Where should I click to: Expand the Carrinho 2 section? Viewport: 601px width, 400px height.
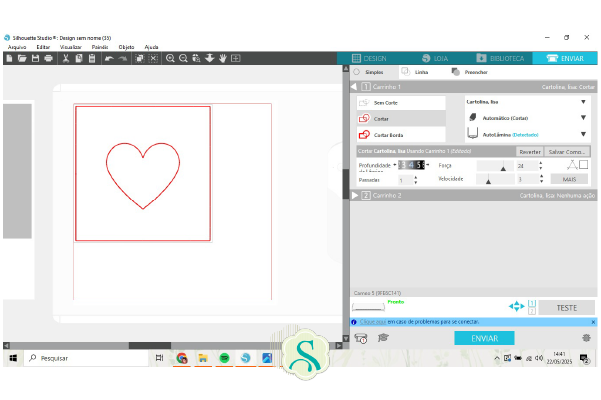(355, 195)
